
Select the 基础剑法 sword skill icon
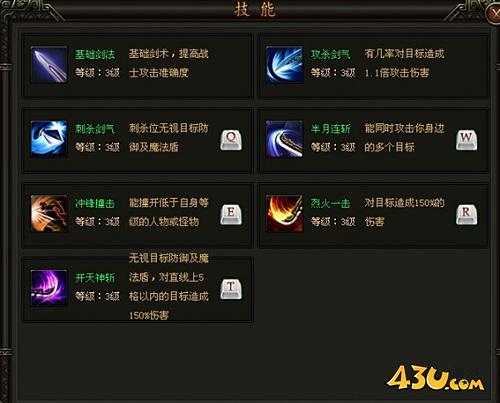[x=49, y=65]
